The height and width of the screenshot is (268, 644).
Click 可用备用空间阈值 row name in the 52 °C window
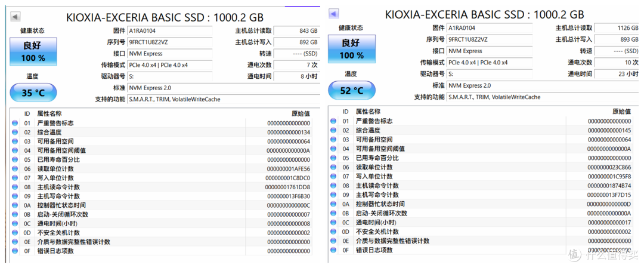380,149
